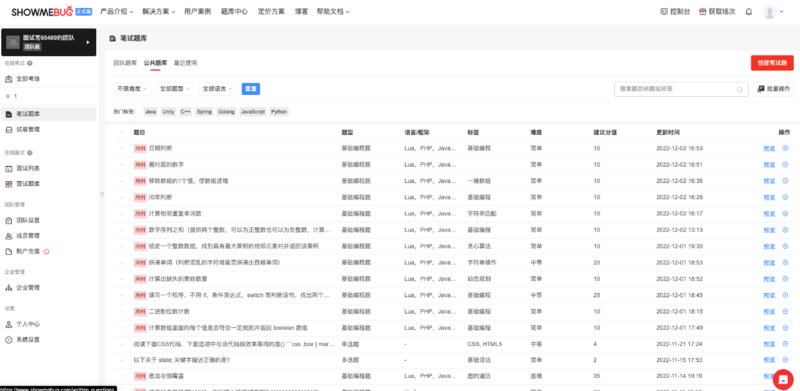Filter by the JavaScript hot tag
Image resolution: width=800 pixels, height=391 pixels.
[253, 111]
